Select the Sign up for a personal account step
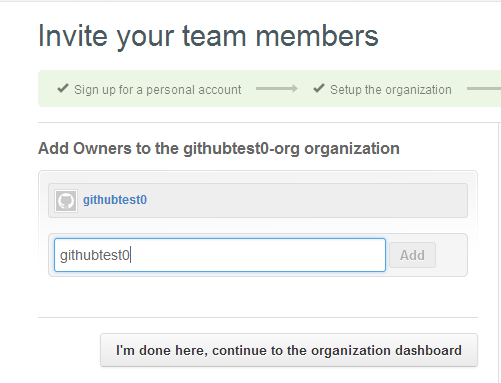The image size is (501, 383). tap(158, 90)
